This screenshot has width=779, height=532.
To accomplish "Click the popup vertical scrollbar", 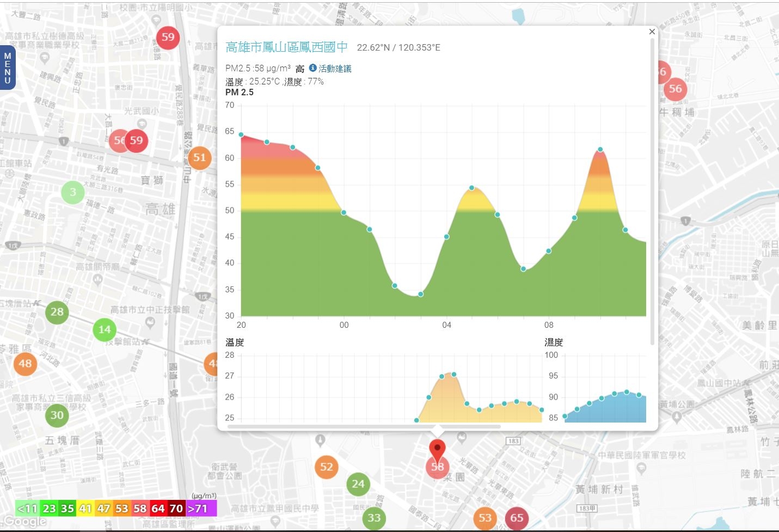I will (x=652, y=191).
